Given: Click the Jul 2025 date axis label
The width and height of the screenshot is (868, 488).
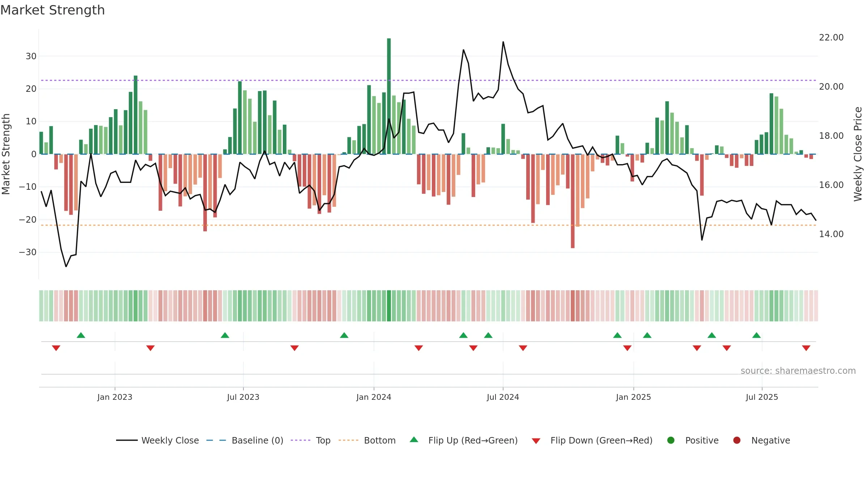Looking at the screenshot, I should point(762,397).
